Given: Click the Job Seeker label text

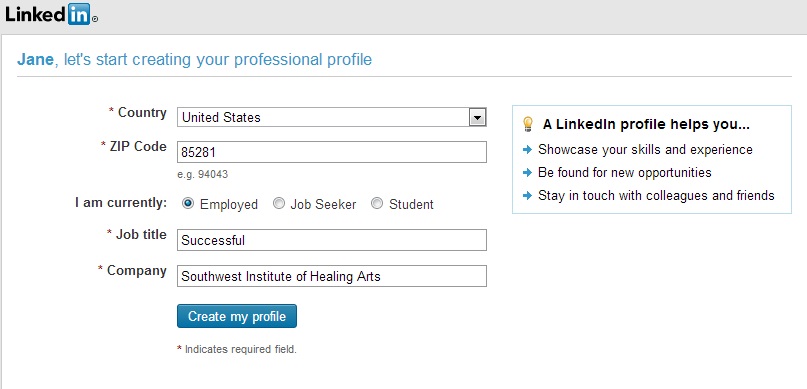Looking at the screenshot, I should (x=323, y=204).
